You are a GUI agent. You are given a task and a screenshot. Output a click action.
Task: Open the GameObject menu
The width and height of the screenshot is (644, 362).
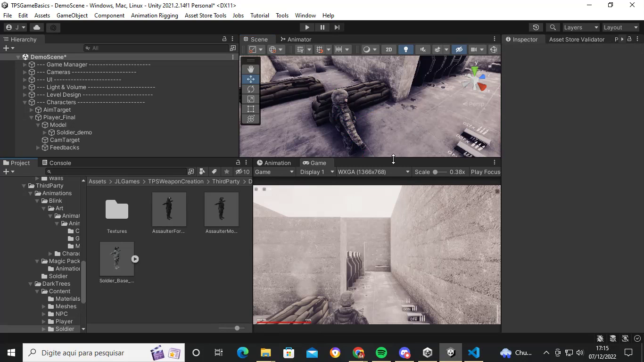click(72, 15)
